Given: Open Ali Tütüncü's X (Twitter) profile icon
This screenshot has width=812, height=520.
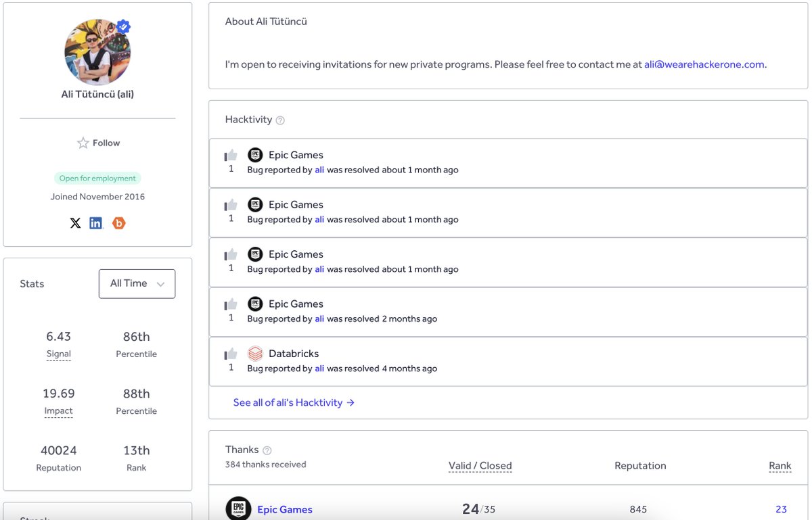Looking at the screenshot, I should tap(75, 223).
